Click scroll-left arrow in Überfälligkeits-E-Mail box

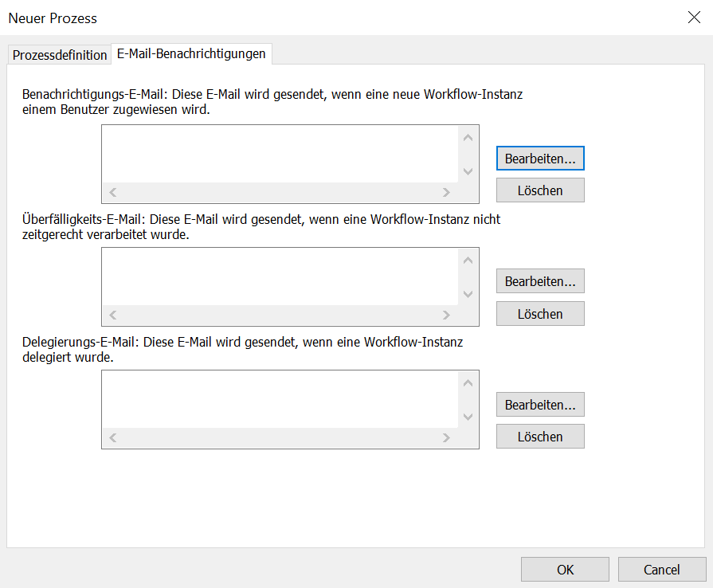coord(113,316)
